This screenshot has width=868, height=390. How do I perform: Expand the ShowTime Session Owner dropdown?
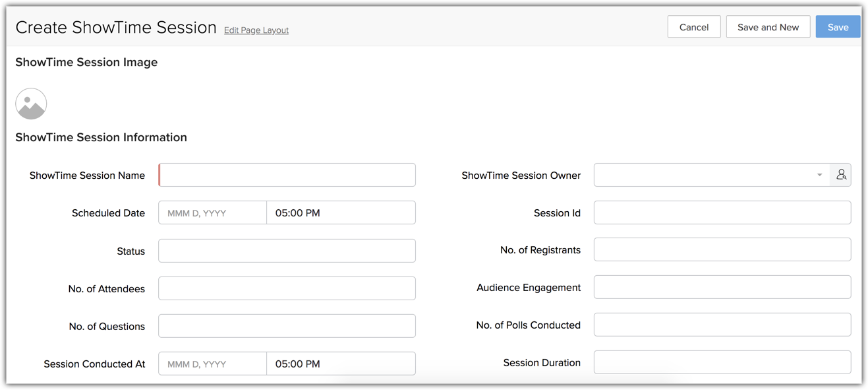coord(819,175)
